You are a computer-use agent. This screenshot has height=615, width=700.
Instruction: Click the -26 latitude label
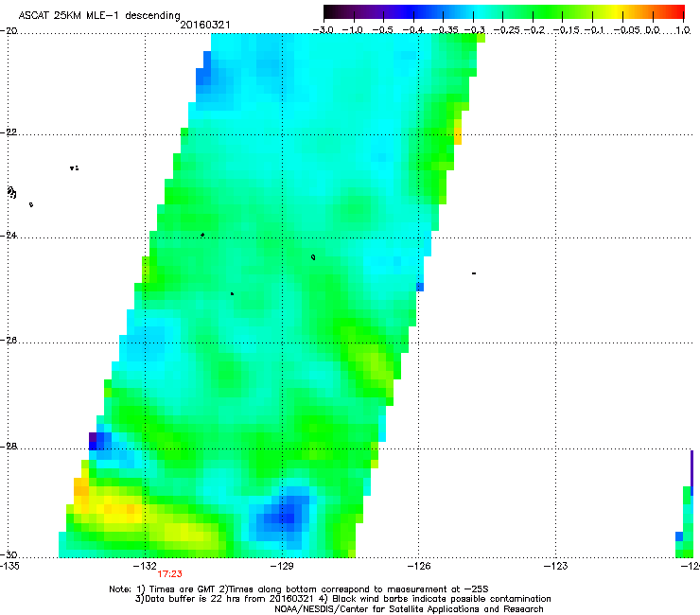[x=9, y=341]
